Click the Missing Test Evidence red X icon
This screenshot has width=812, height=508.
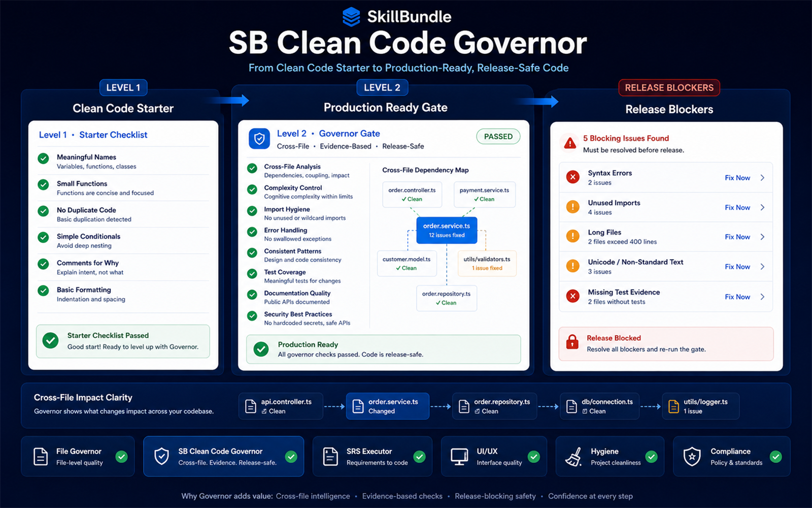[x=573, y=296]
